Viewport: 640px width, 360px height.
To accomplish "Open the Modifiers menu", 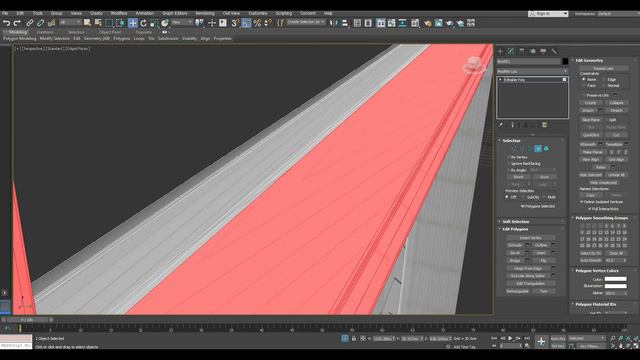I will coord(119,13).
